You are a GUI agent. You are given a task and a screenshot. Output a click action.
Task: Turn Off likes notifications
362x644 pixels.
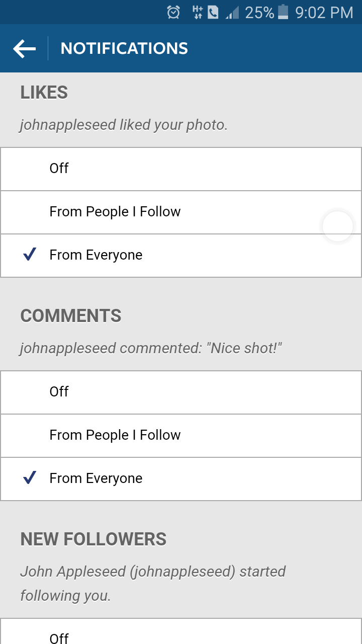[x=181, y=169]
